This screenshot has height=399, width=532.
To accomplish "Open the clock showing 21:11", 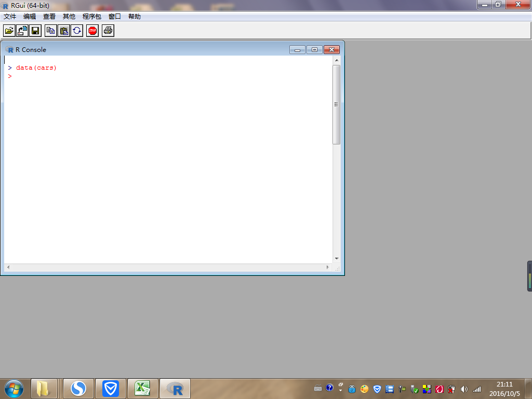I will click(504, 389).
